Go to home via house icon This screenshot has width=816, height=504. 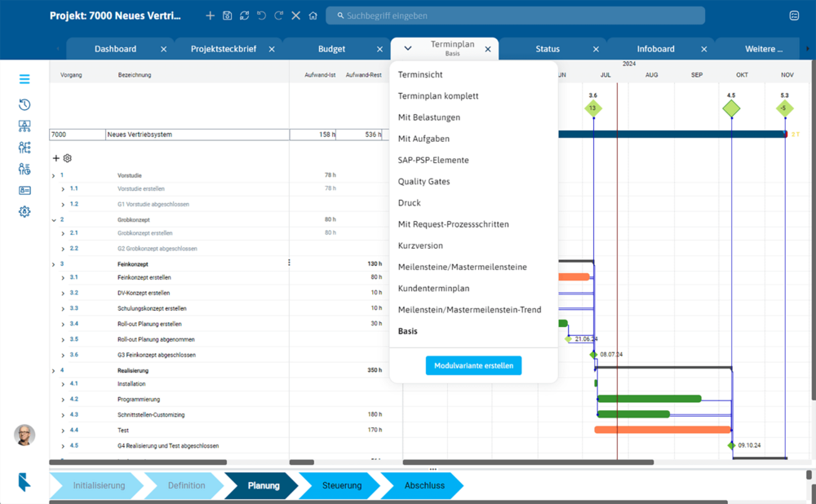click(313, 15)
